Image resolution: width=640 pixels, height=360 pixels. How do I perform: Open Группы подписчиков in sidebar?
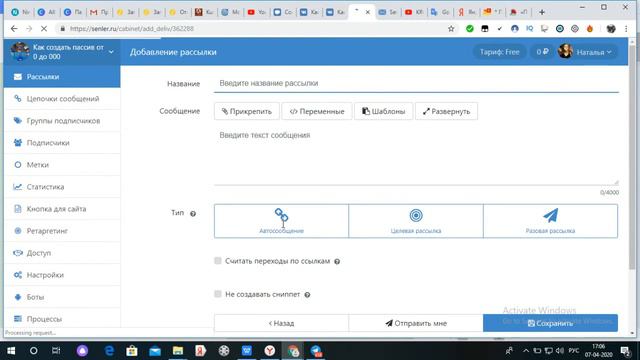click(62, 121)
